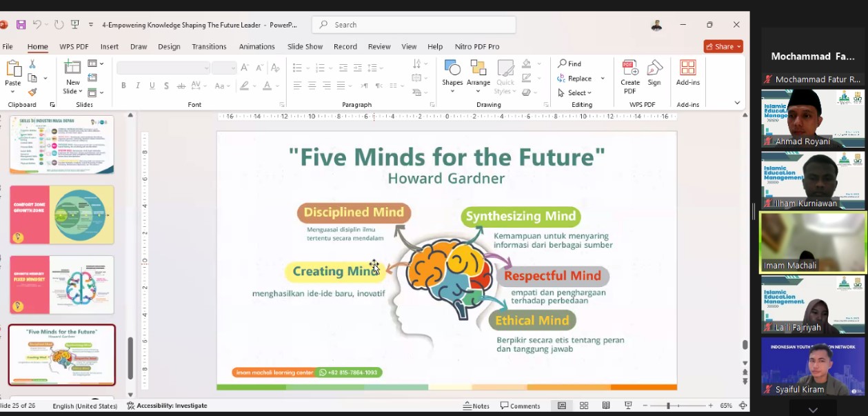
Task: Toggle Bold formatting
Action: click(x=123, y=86)
